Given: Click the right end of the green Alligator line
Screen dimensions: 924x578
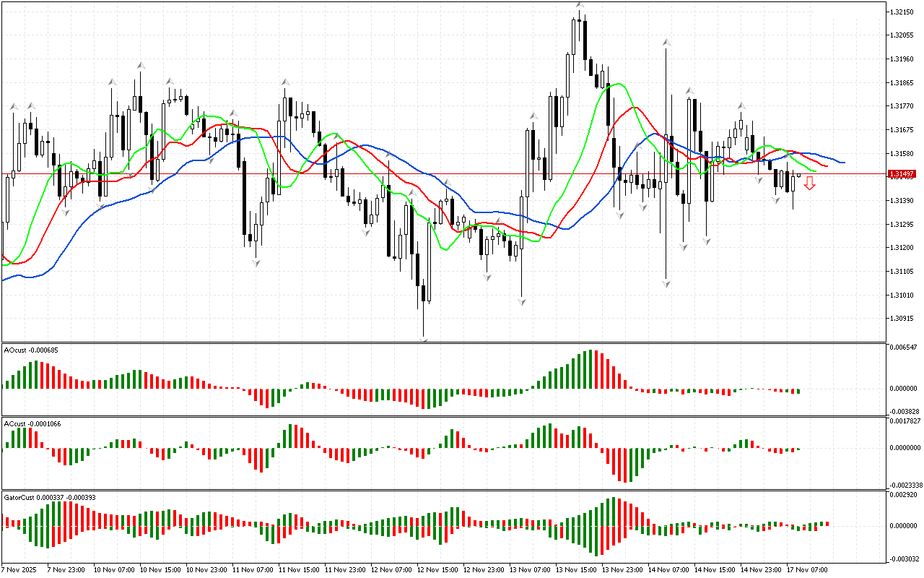Looking at the screenshot, I should (814, 171).
